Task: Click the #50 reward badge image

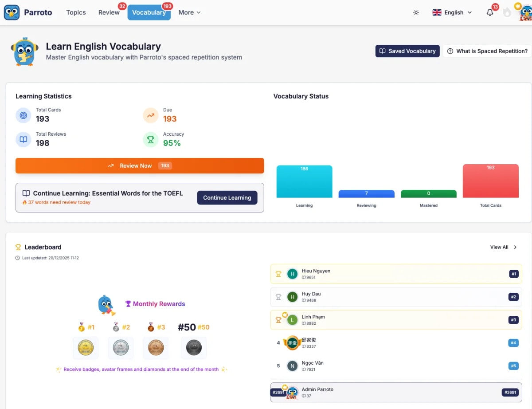Action: tap(194, 347)
